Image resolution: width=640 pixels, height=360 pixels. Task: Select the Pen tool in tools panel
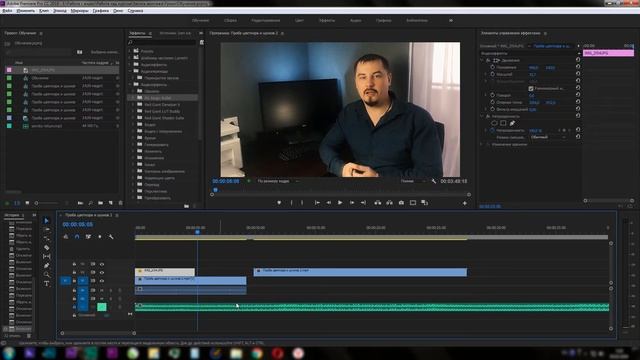46,265
